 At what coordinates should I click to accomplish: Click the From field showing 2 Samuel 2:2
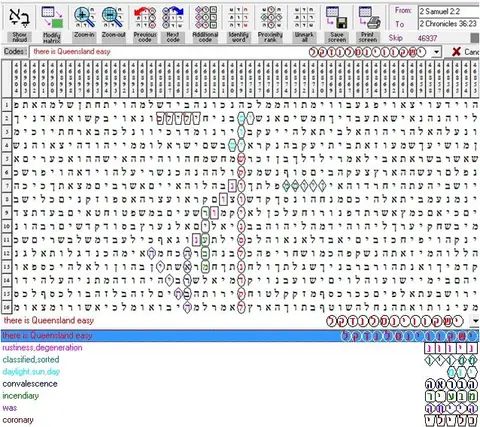(x=449, y=11)
